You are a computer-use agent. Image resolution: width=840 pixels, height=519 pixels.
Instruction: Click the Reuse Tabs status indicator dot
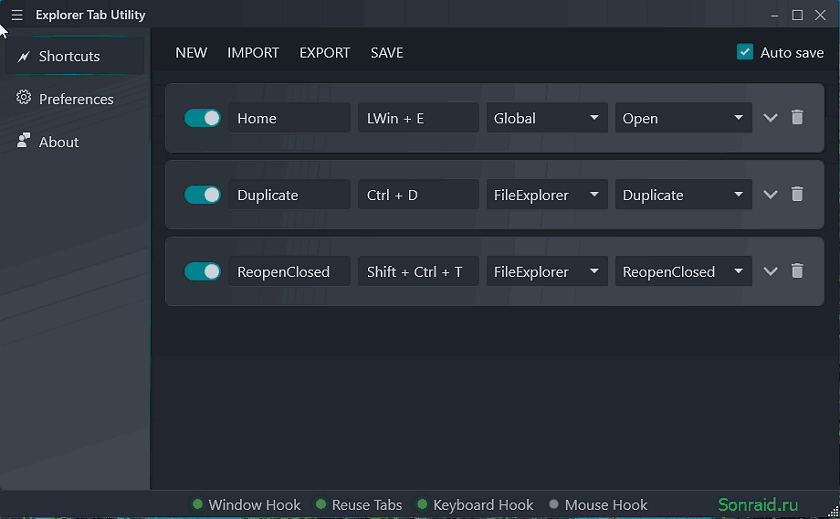click(x=321, y=504)
